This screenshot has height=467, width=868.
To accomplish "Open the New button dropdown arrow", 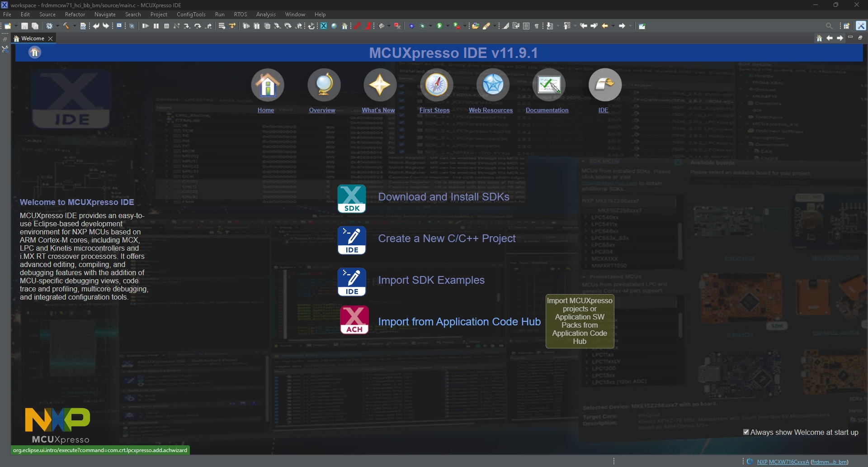I will [16, 26].
